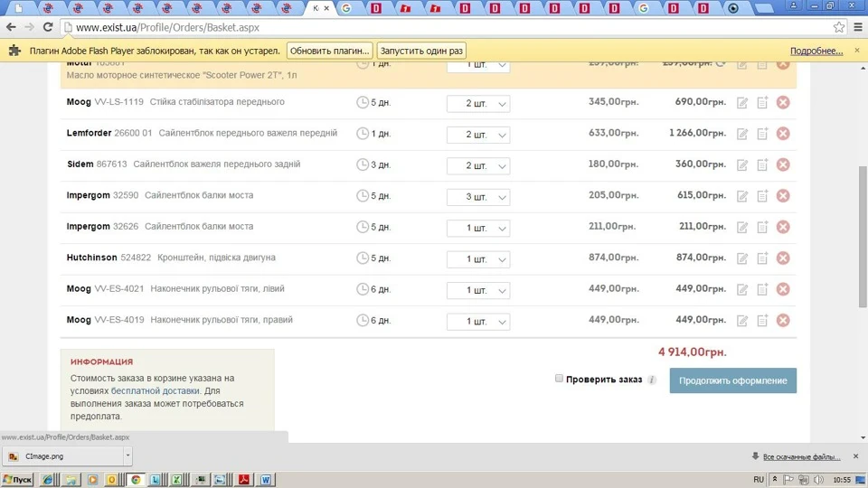
Task: Close the active basket tab
Action: click(x=326, y=8)
